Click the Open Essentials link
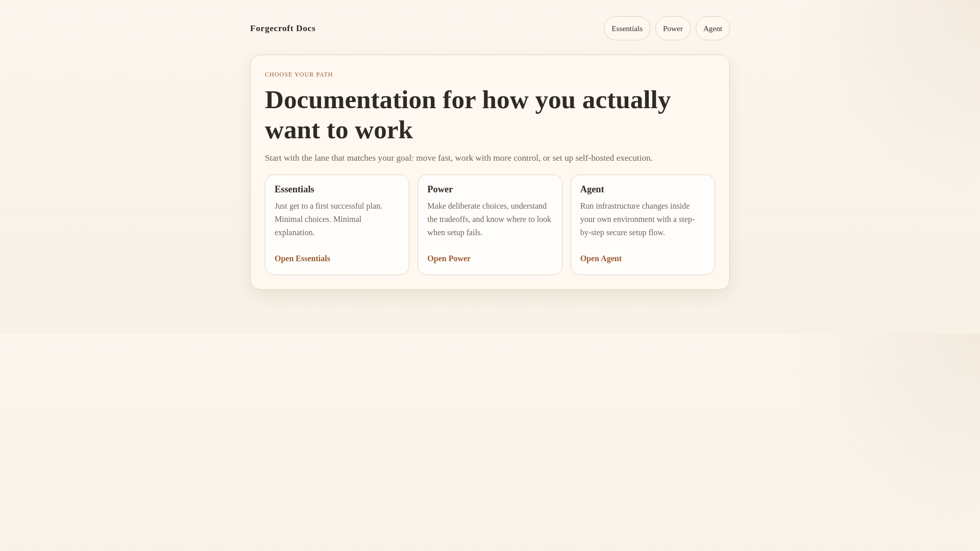 tap(302, 259)
